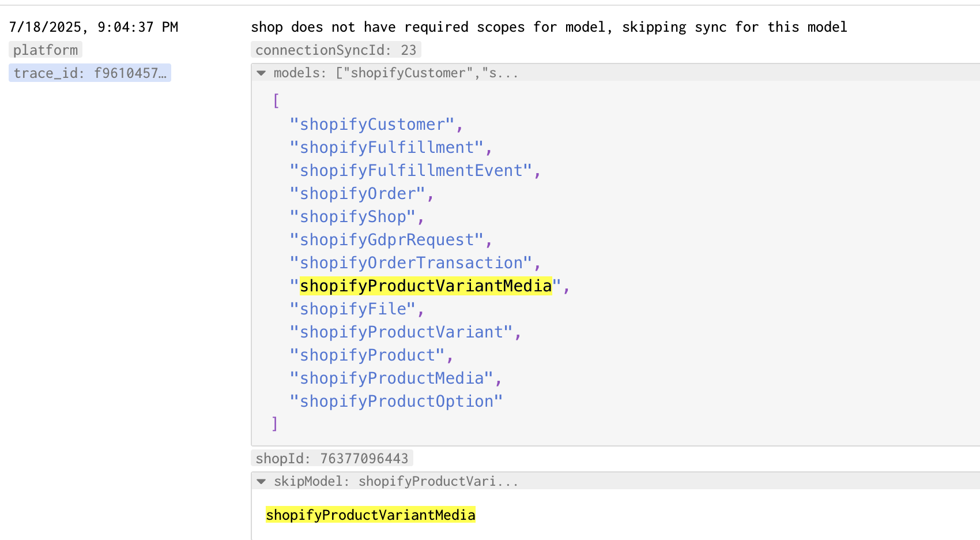The height and width of the screenshot is (540, 980).
Task: Click "shopifyOrderTransaction" array entry
Action: (410, 263)
